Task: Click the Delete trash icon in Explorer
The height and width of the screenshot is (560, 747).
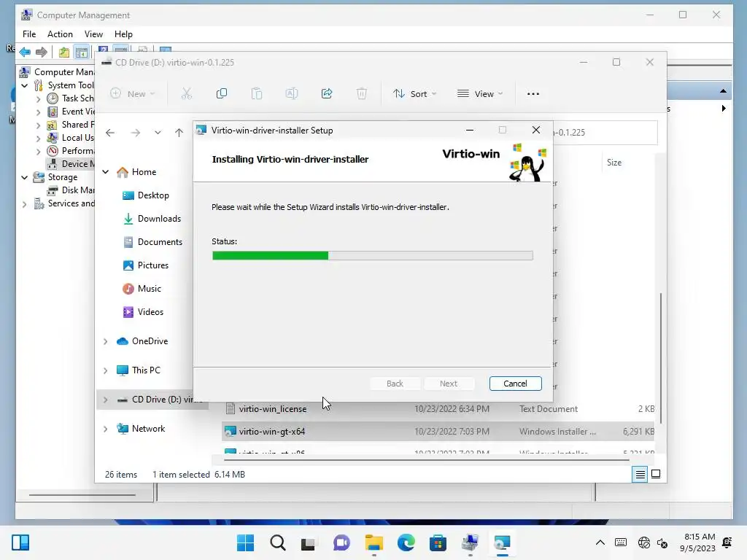Action: pos(362,94)
